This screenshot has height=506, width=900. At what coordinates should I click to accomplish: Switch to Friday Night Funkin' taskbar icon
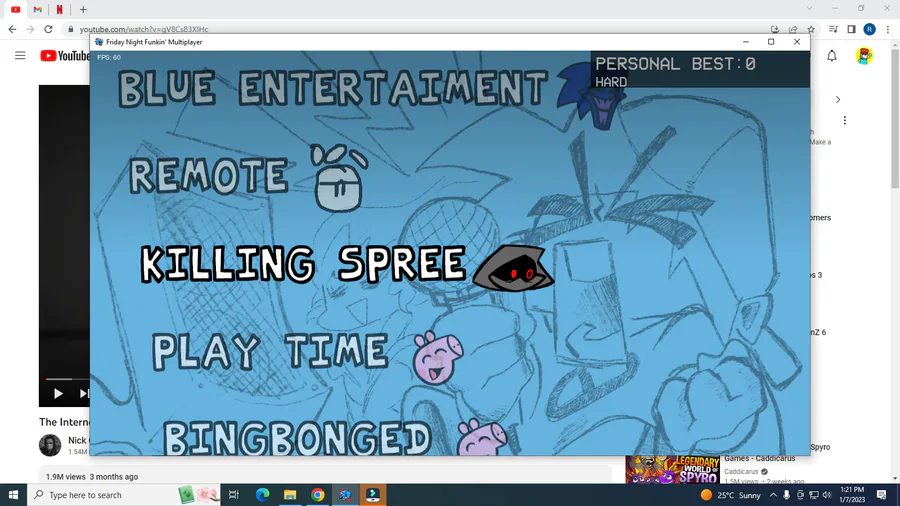coord(345,495)
